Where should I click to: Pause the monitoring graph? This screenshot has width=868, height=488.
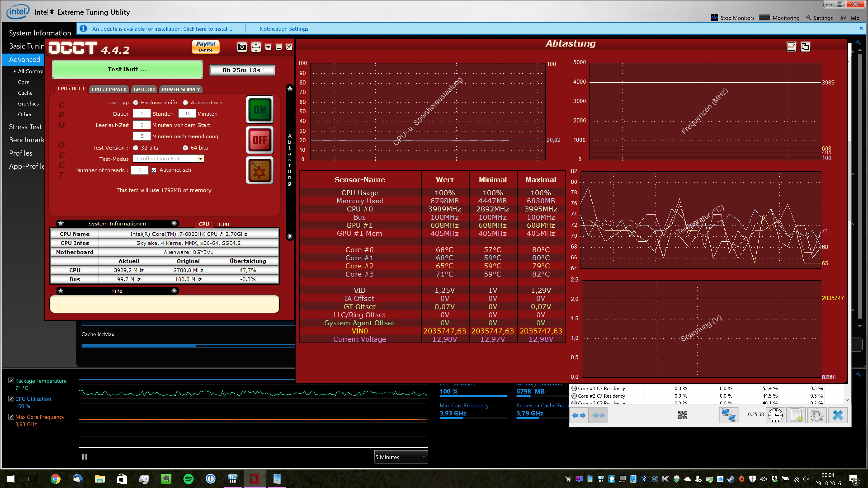[x=85, y=457]
